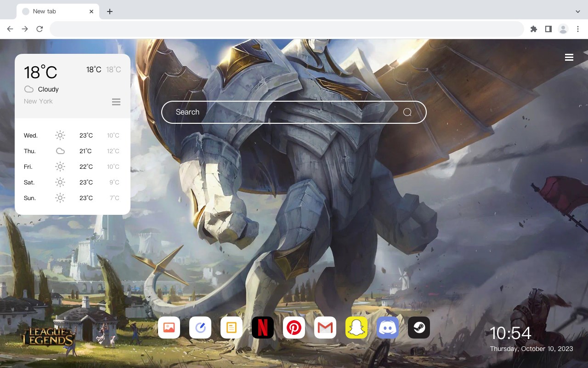The width and height of the screenshot is (588, 368).
Task: Open the Chrome three-dot menu
Action: [x=578, y=29]
